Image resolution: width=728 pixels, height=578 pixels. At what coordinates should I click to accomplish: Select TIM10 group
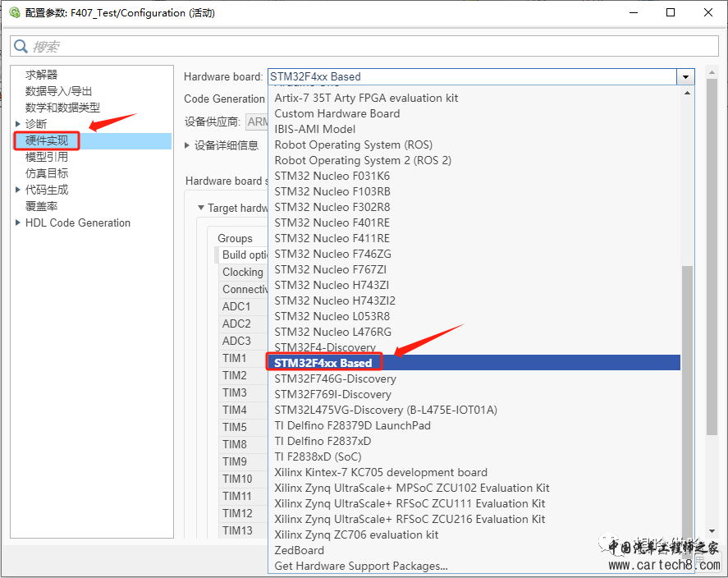tap(242, 479)
